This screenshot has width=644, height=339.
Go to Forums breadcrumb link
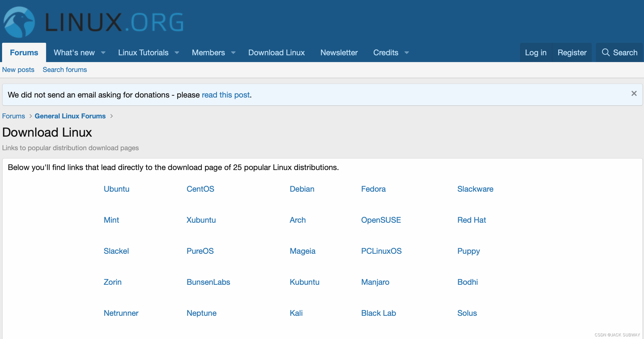point(14,116)
